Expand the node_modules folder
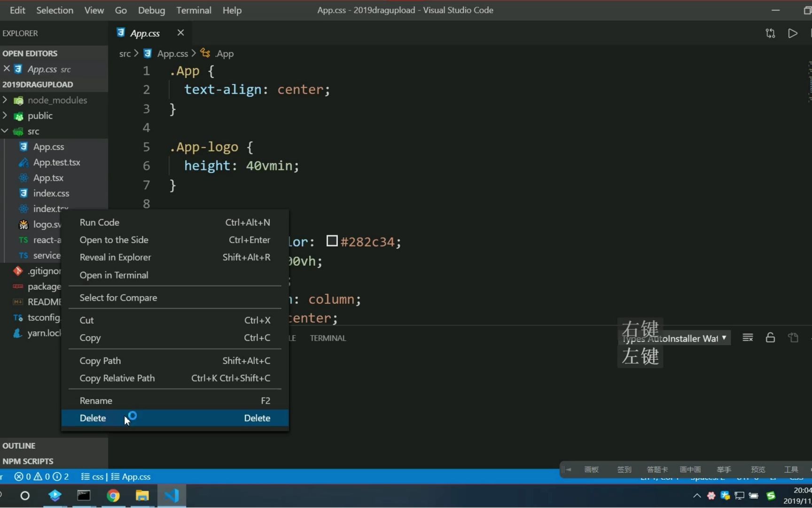The width and height of the screenshot is (812, 508). [x=5, y=100]
